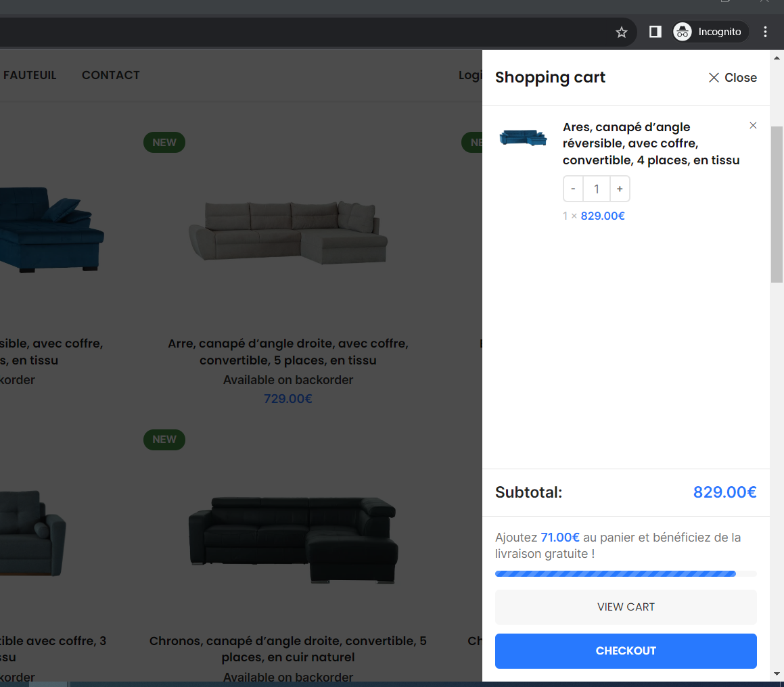Click the Subtotal amount 829.00€
Image resolution: width=784 pixels, height=687 pixels.
724,492
